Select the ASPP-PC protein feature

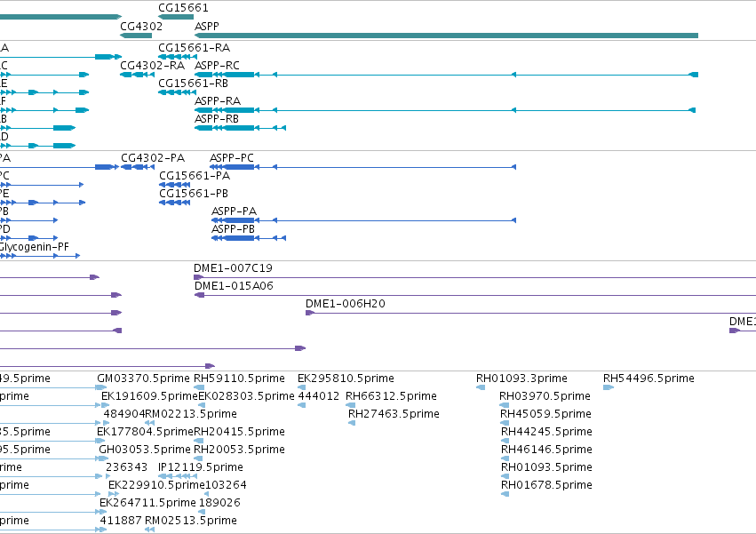362,167
